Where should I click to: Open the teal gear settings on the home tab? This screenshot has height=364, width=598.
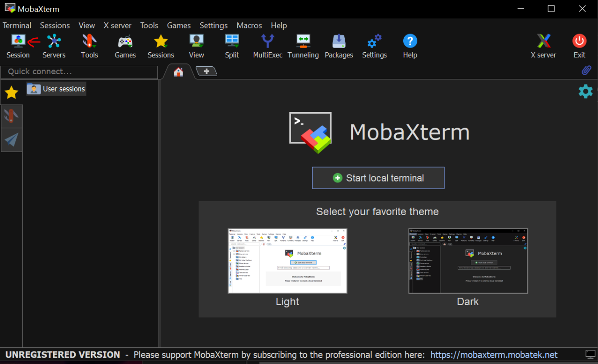click(585, 91)
